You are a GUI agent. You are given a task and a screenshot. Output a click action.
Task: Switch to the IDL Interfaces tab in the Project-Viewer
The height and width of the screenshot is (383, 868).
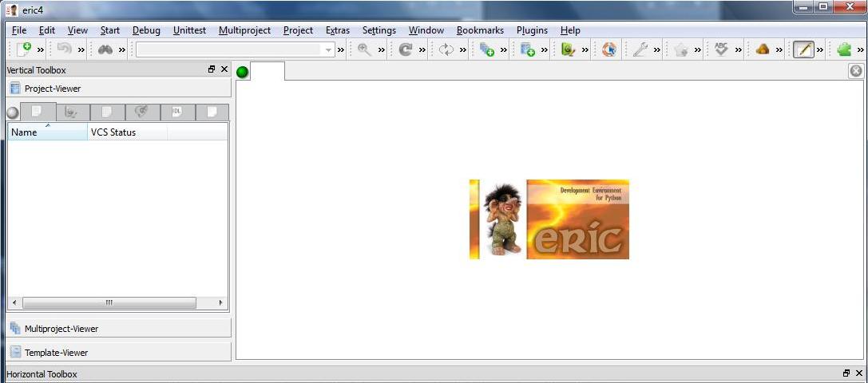click(x=177, y=113)
